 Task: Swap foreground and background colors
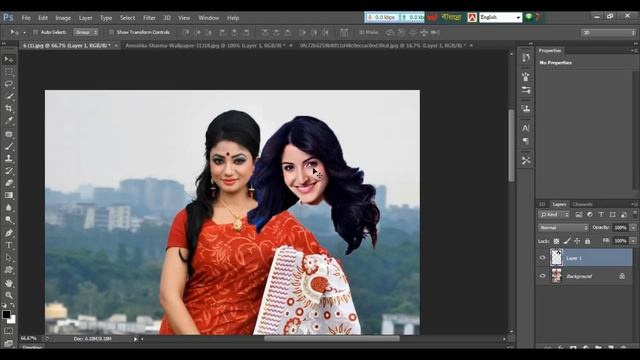click(13, 305)
